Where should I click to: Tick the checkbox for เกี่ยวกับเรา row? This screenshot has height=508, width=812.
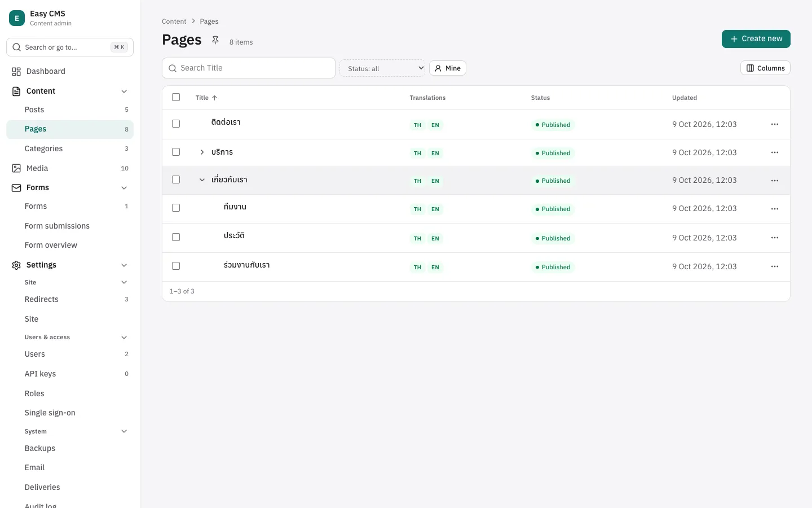[176, 179]
